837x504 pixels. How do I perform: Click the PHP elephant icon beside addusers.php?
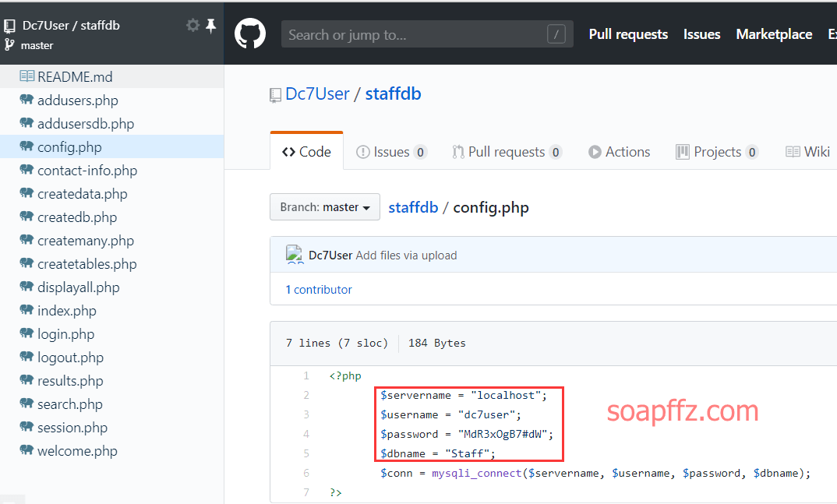coord(26,100)
